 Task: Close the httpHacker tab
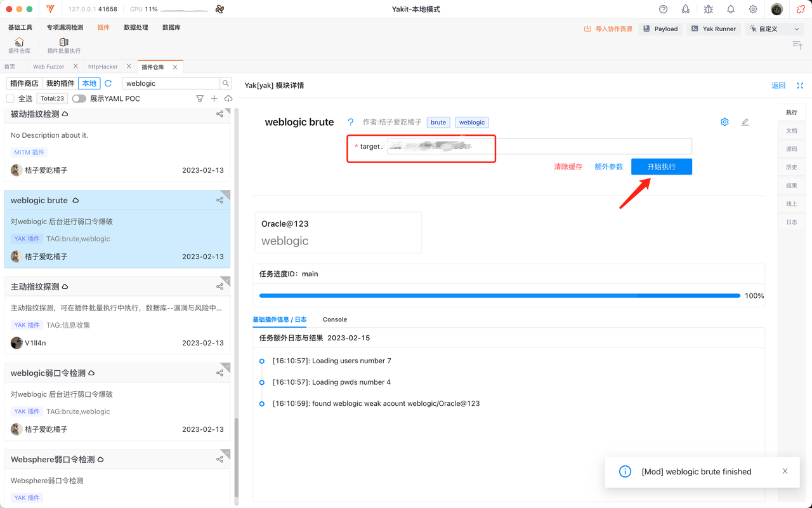[x=129, y=66]
